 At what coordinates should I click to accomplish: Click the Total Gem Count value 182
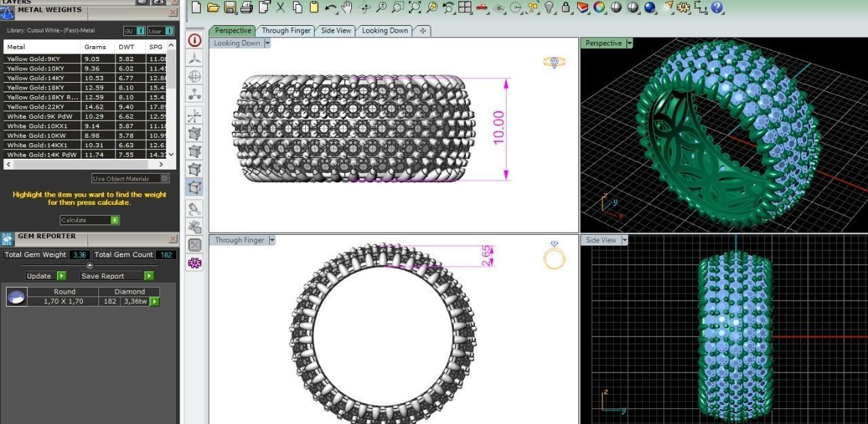point(166,254)
